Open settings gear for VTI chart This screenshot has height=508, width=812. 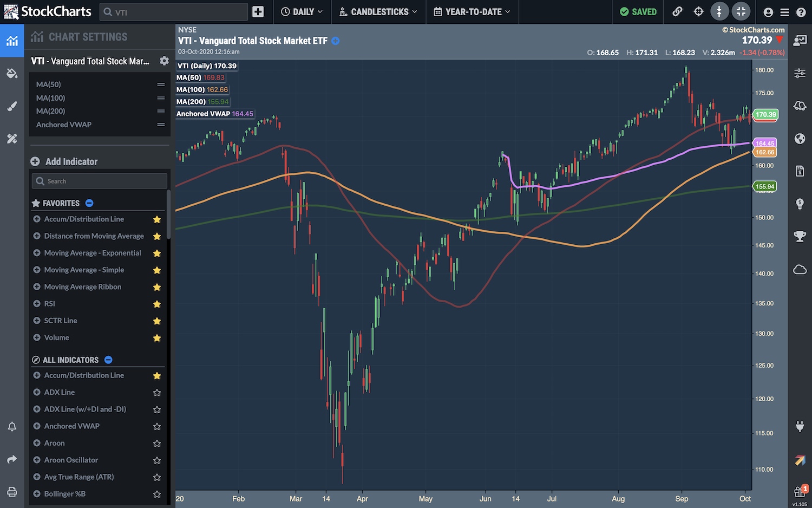tap(164, 61)
